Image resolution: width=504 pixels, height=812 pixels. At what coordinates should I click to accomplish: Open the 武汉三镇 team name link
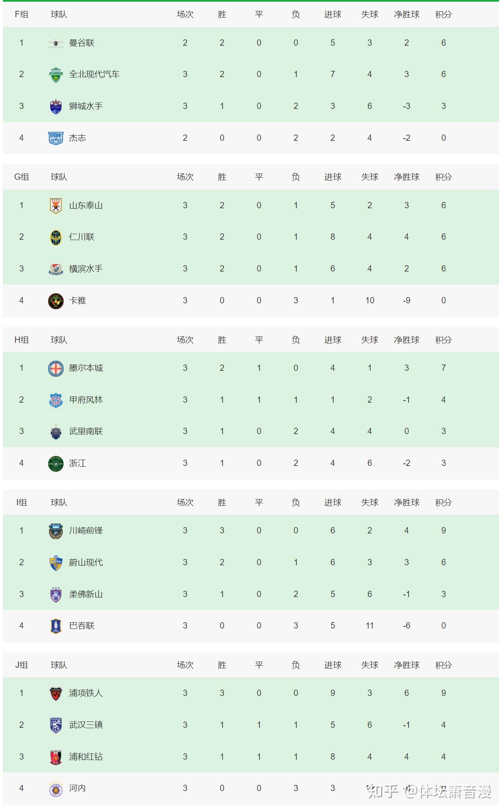coord(86,725)
